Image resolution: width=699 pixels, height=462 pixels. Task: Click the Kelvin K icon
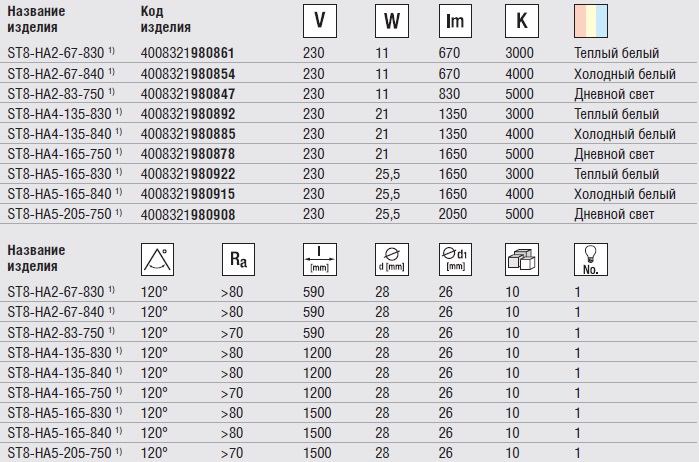[521, 20]
